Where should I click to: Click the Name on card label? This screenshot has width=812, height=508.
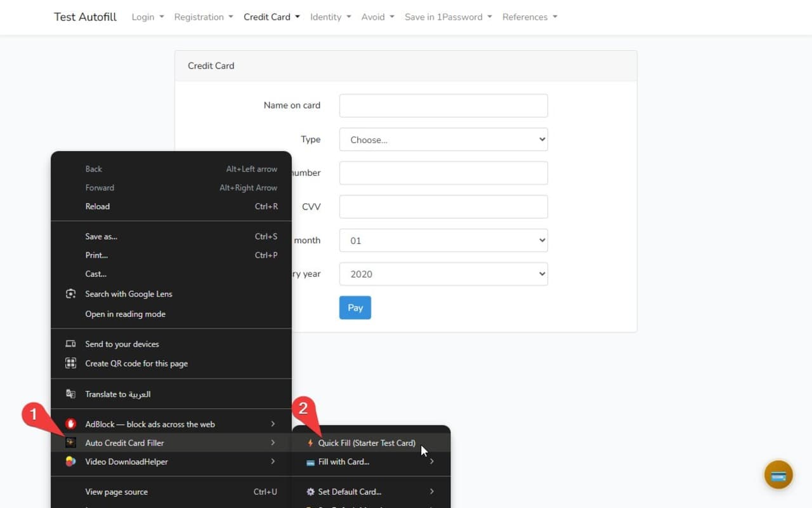click(x=292, y=105)
